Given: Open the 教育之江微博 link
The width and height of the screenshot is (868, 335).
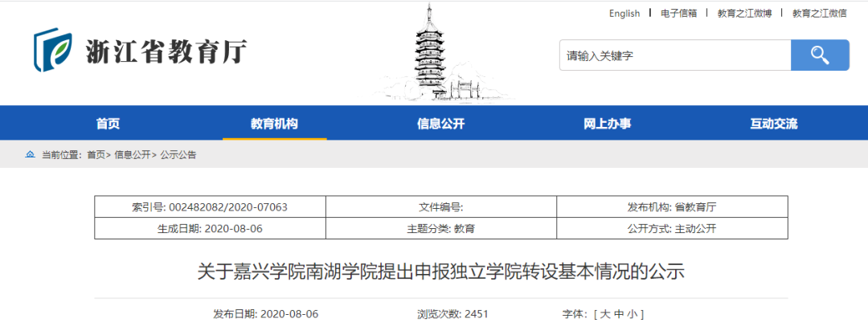Looking at the screenshot, I should [744, 13].
